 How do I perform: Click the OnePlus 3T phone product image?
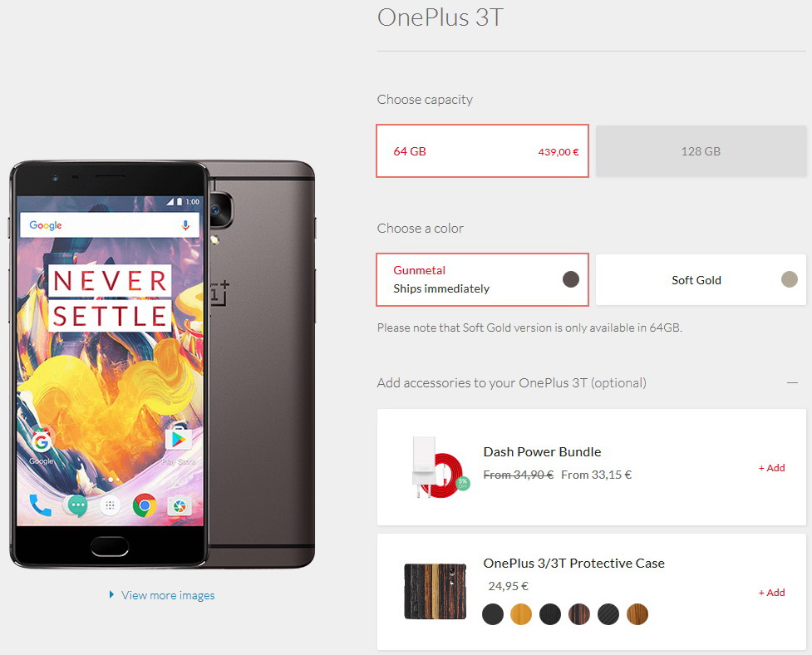[x=162, y=365]
